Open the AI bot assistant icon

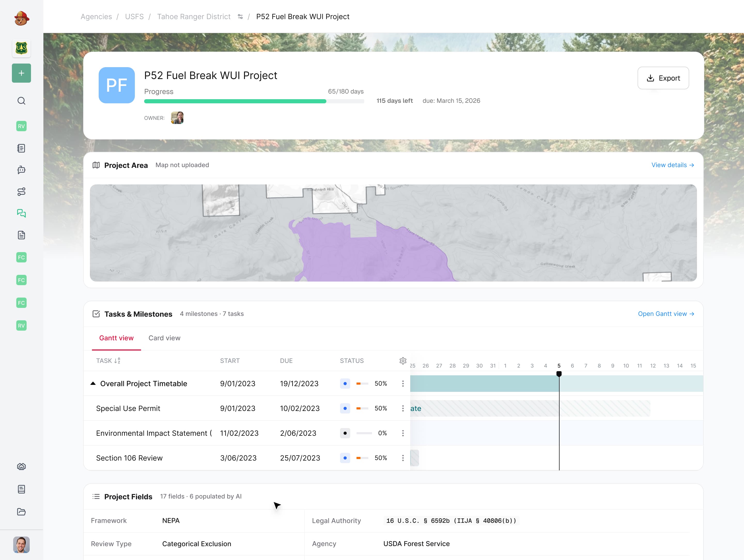point(21,170)
